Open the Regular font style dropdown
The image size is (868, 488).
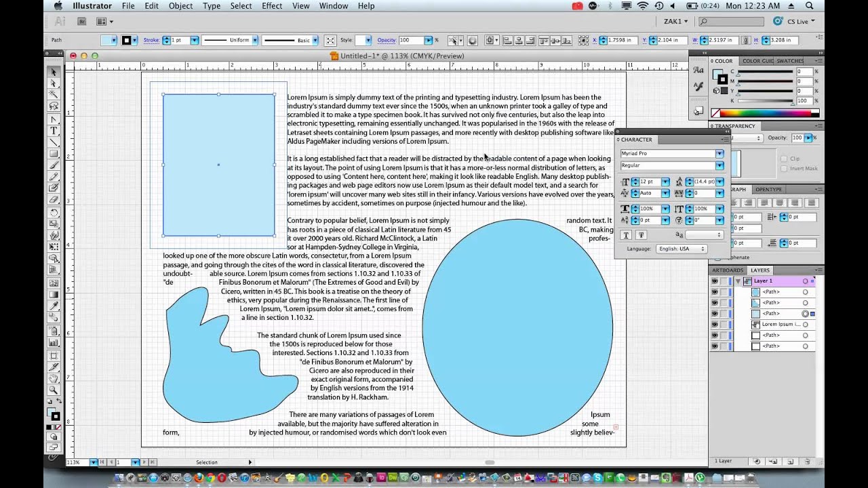point(719,165)
